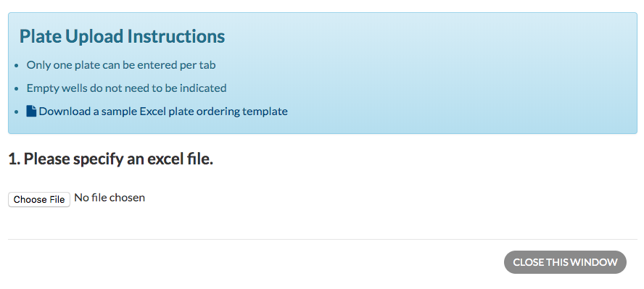Click the word 'tab' in the first instruction
The width and height of the screenshot is (644, 289).
pos(208,64)
